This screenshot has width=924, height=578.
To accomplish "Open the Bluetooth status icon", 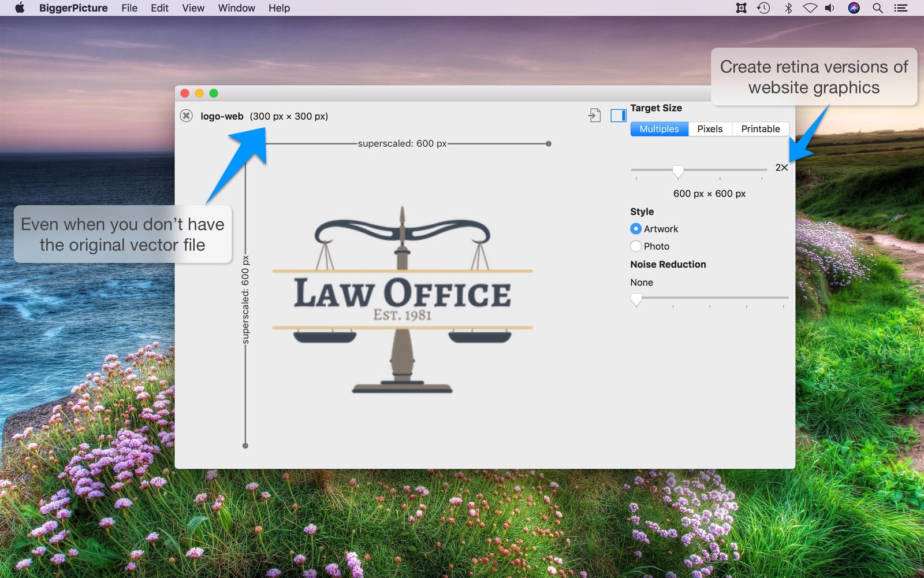I will pos(788,8).
